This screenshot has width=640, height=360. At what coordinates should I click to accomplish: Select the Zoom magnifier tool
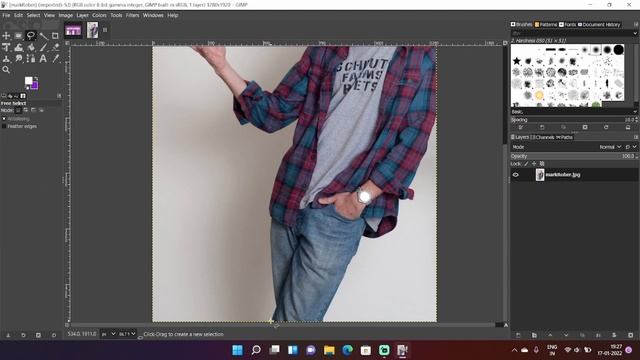(6, 70)
